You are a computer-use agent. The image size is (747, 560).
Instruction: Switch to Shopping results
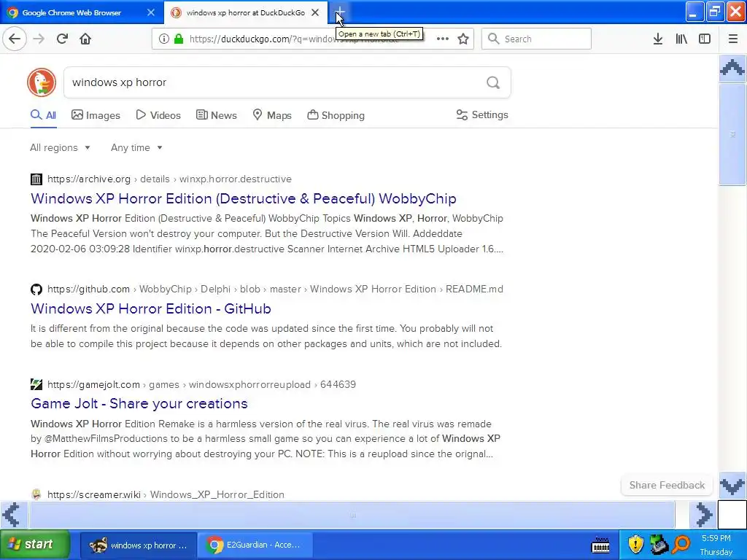[x=336, y=115]
